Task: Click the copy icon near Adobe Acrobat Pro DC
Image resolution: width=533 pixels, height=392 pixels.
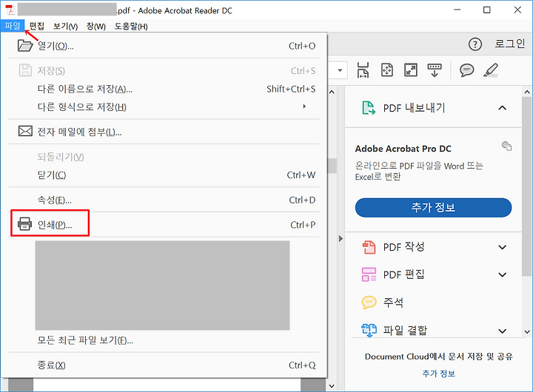Action: point(506,146)
